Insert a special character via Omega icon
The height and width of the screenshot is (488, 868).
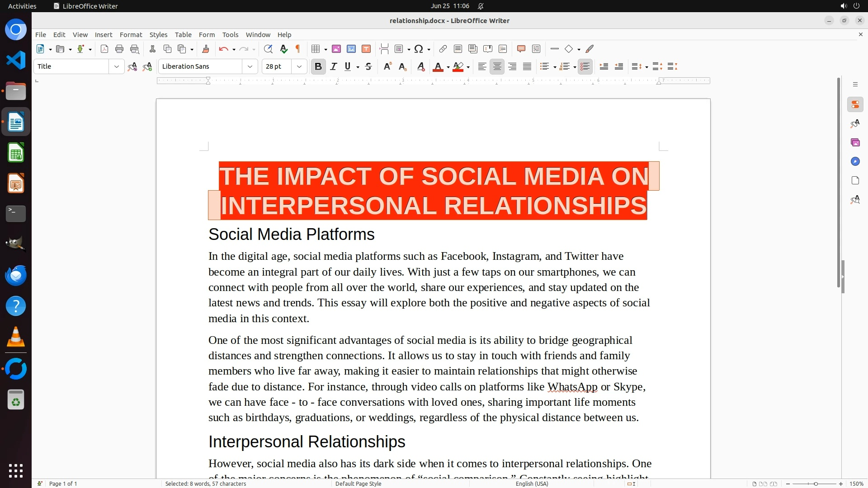coord(419,49)
